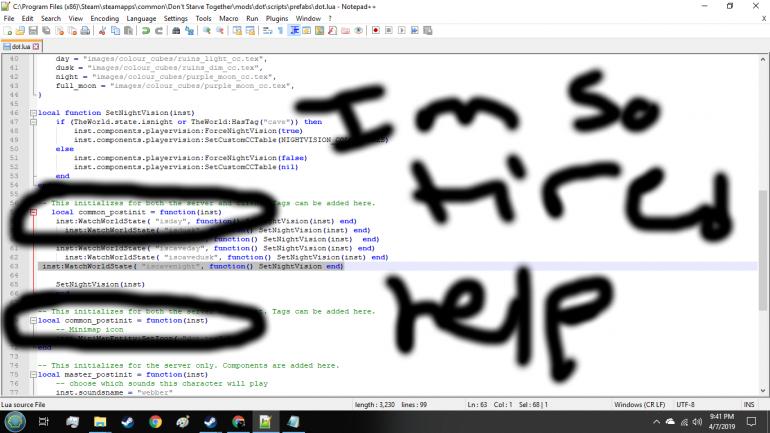The height and width of the screenshot is (433, 770).
Task: Open the Action Center notification icon
Action: 751,422
